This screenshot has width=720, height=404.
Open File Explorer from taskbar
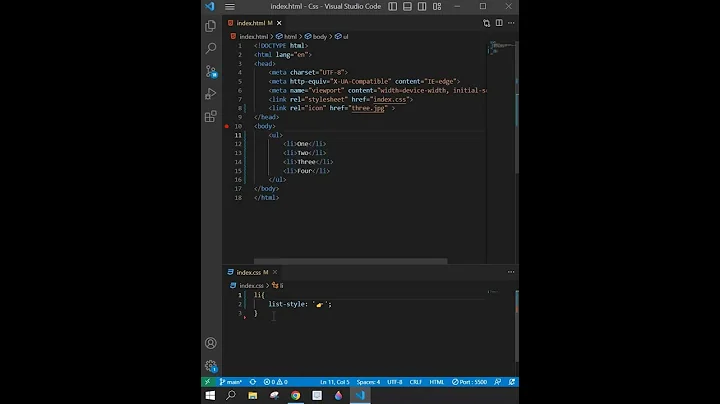tap(253, 395)
